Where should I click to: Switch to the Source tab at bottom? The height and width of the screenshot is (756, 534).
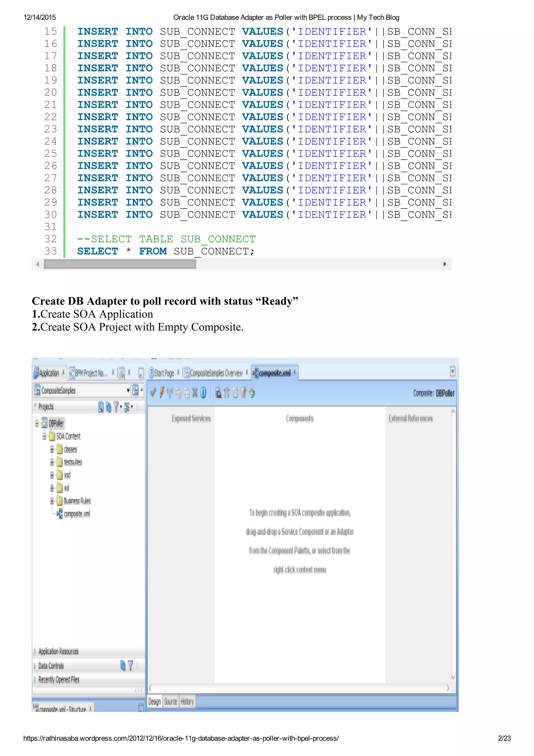[x=171, y=702]
